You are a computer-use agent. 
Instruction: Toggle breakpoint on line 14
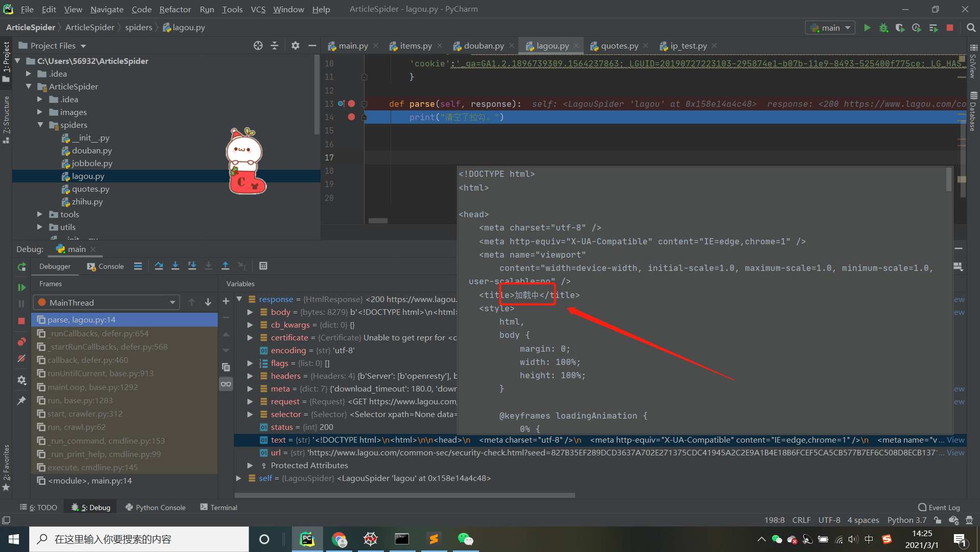[351, 117]
